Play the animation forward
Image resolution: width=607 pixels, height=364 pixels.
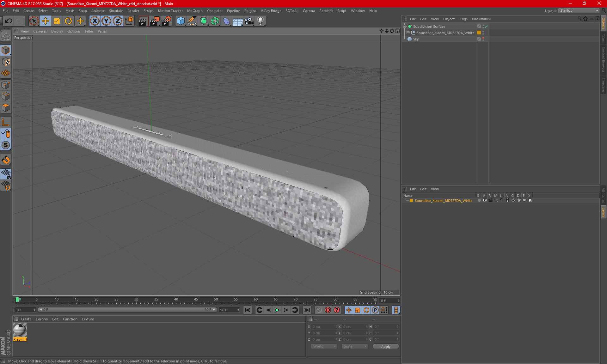coord(277,310)
